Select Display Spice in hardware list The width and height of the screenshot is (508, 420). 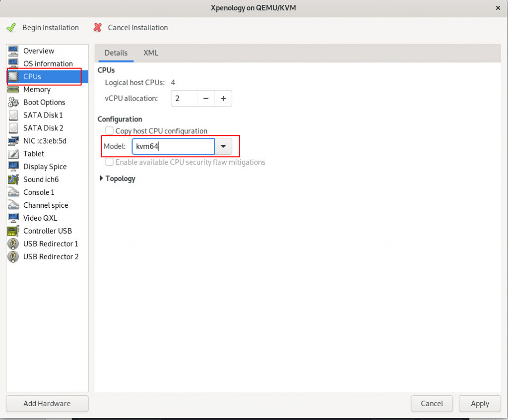pyautogui.click(x=47, y=167)
